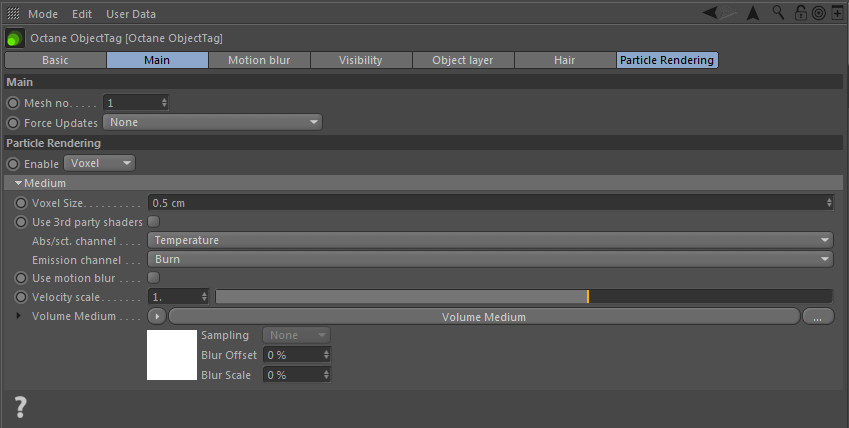The width and height of the screenshot is (849, 428).
Task: Click the Velocity scale slider bar
Action: pyautogui.click(x=524, y=296)
